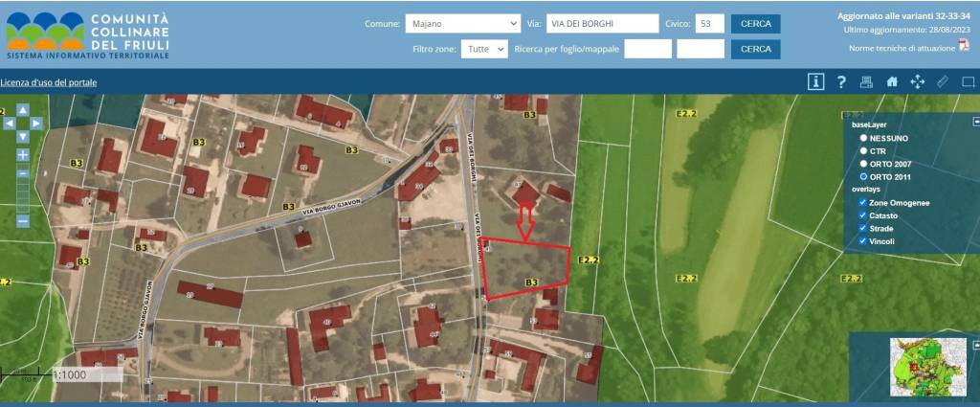This screenshot has height=407, width=980.
Task: Click the Comunità Collinare del Friuli logo
Action: tap(87, 34)
